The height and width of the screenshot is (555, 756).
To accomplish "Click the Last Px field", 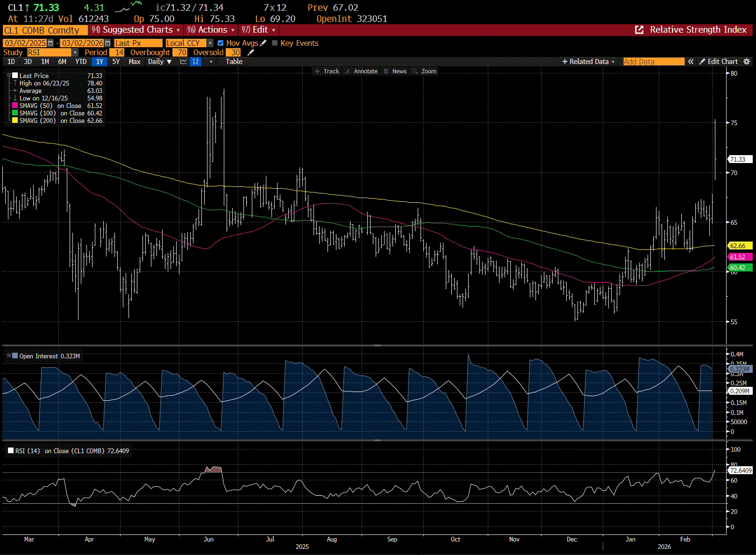I will (x=138, y=43).
